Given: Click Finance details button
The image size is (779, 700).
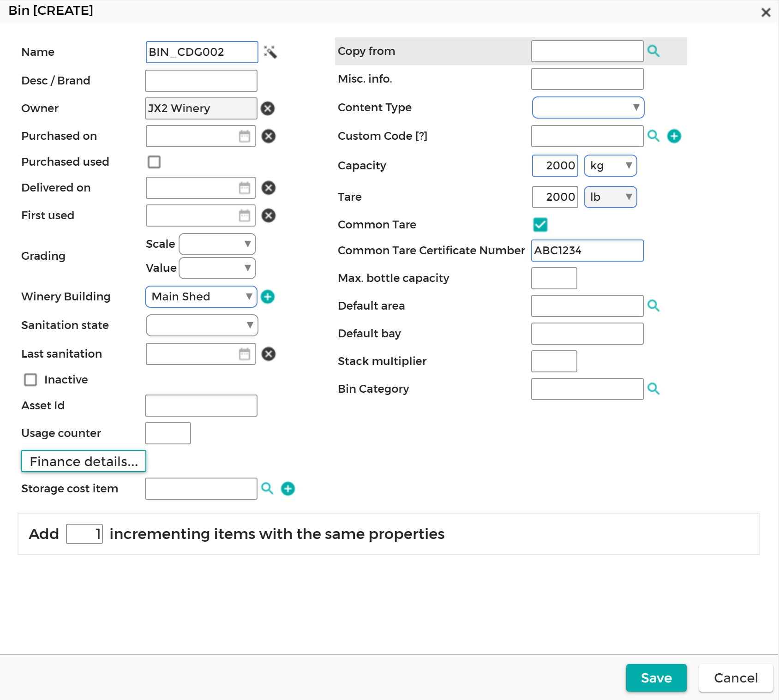Looking at the screenshot, I should click(x=84, y=461).
